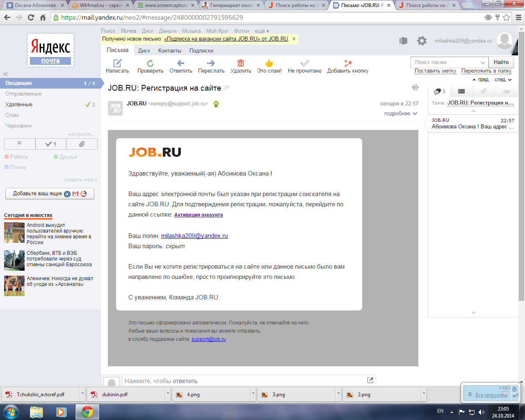The image size is (525, 420).
Task: Show flagged letters filter button
Action: pos(20,144)
